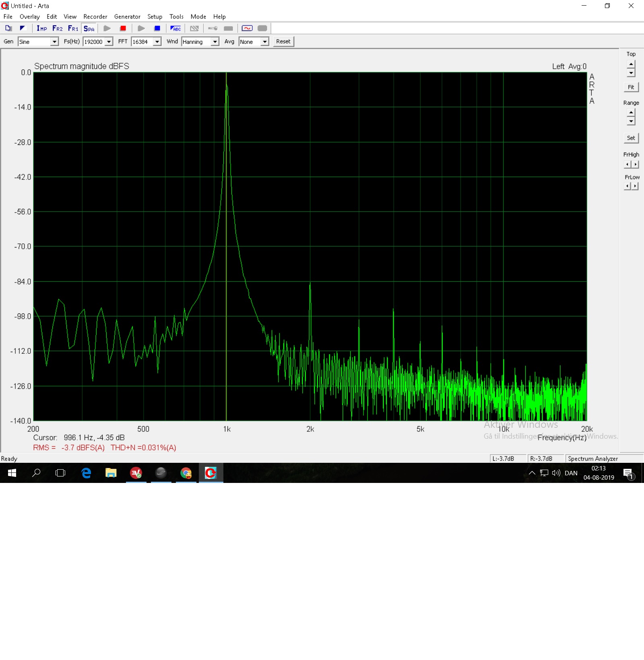Show hidden system tray icons

point(532,473)
